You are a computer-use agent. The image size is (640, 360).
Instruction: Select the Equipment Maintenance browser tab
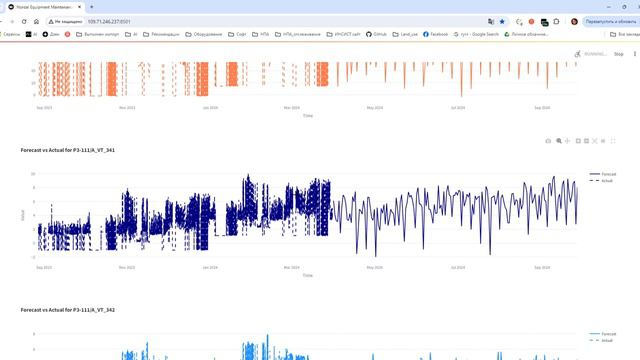click(x=45, y=7)
